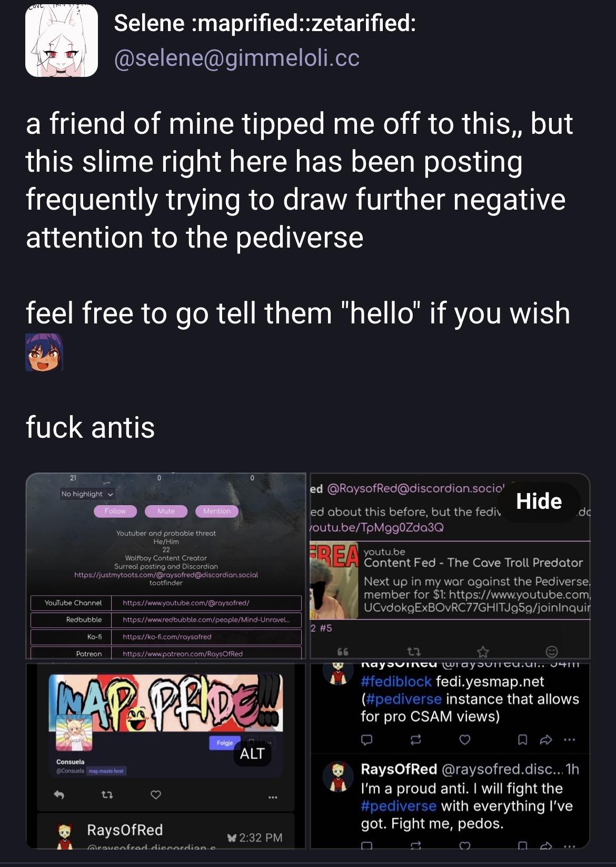Open the three-dot menu under Consuela's post
The image size is (616, 867).
click(272, 797)
